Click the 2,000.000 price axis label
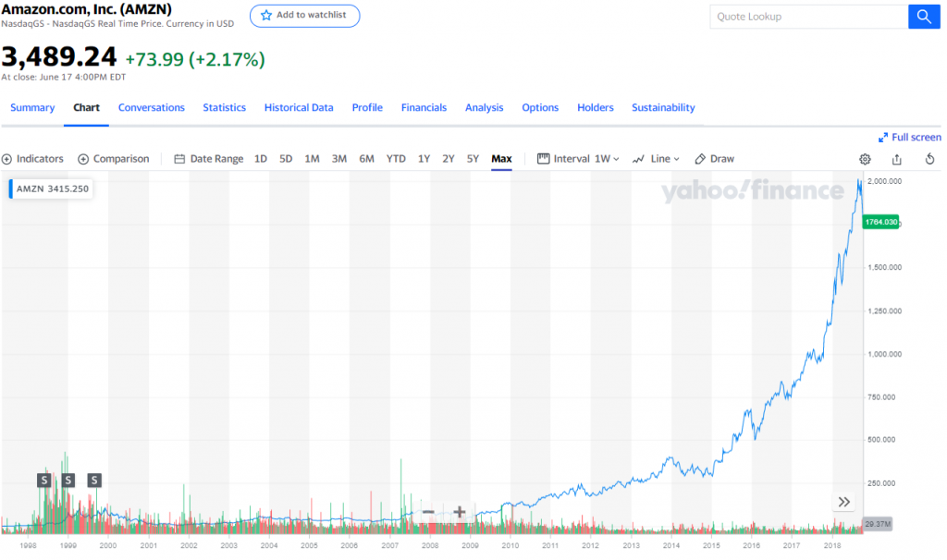 884,181
